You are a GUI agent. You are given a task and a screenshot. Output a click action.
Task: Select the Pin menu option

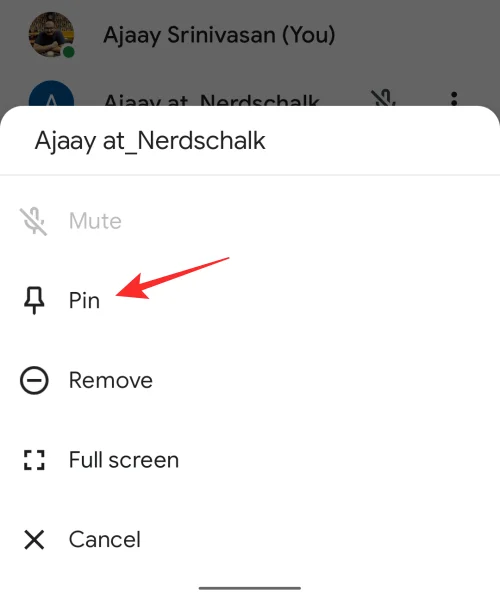[250, 301]
